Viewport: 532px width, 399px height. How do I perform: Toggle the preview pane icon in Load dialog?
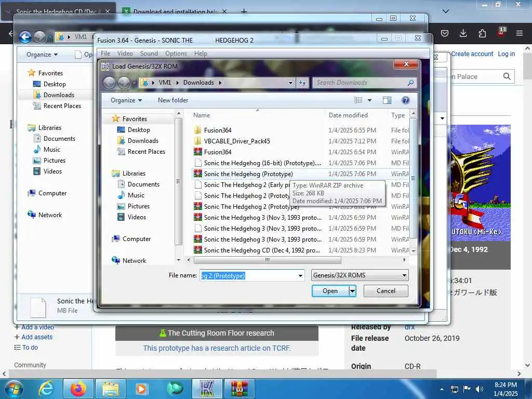[387, 100]
